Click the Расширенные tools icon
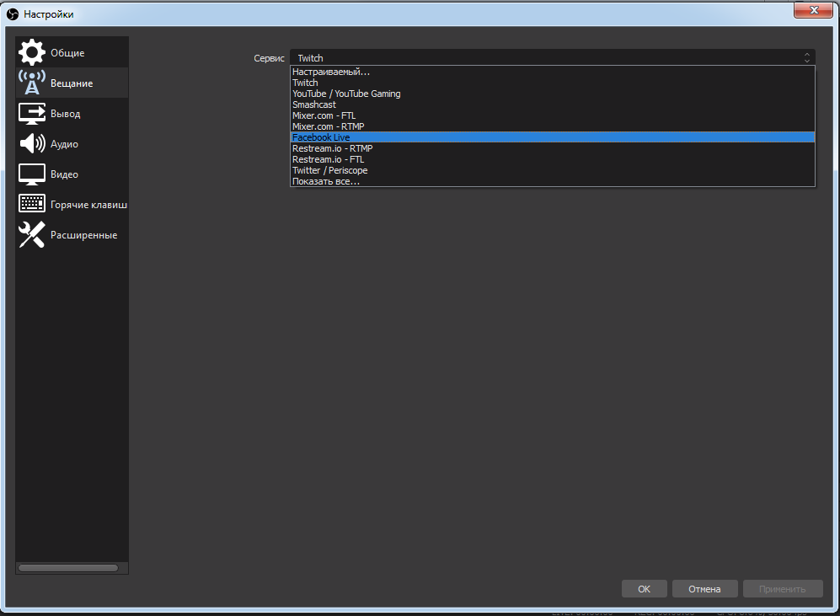The width and height of the screenshot is (840, 616). 32,234
